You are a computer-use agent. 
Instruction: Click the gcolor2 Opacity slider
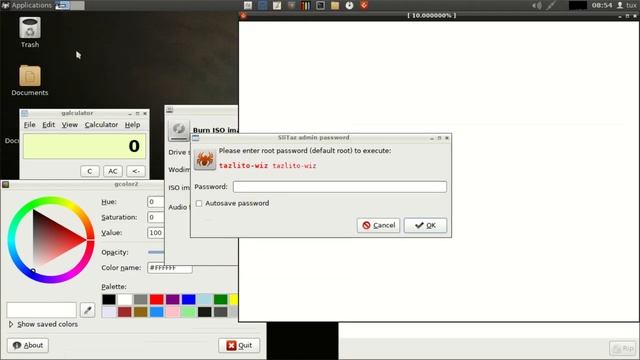pyautogui.click(x=156, y=252)
